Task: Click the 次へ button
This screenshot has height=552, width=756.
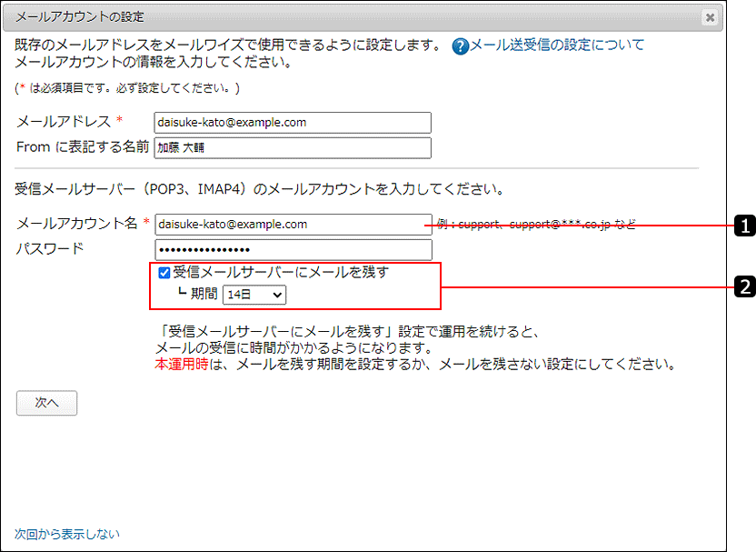Action: pyautogui.click(x=46, y=403)
